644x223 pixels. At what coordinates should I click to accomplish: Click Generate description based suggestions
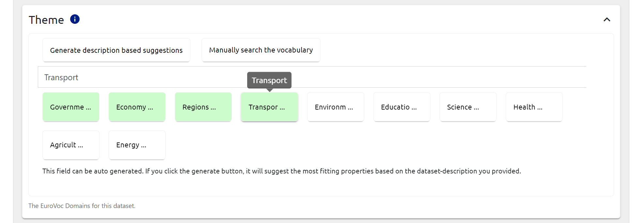(x=116, y=50)
